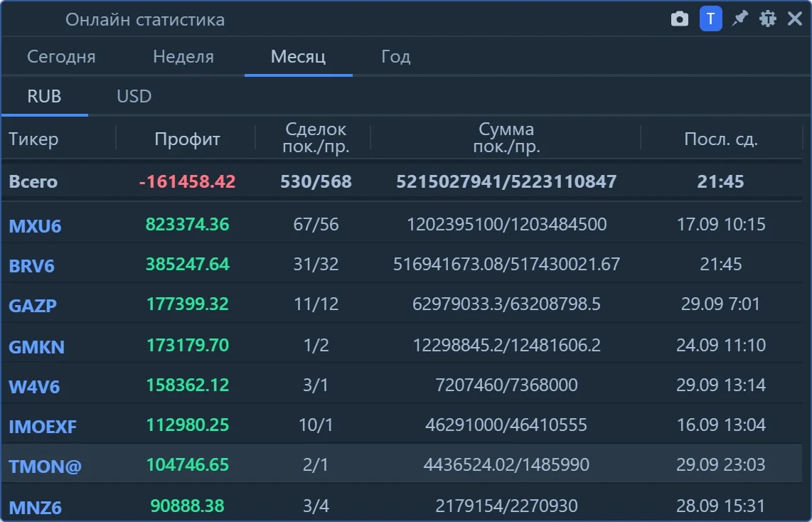Sort by Сделок пок./пр. column header
Image resolution: width=812 pixels, height=522 pixels.
coord(316,138)
